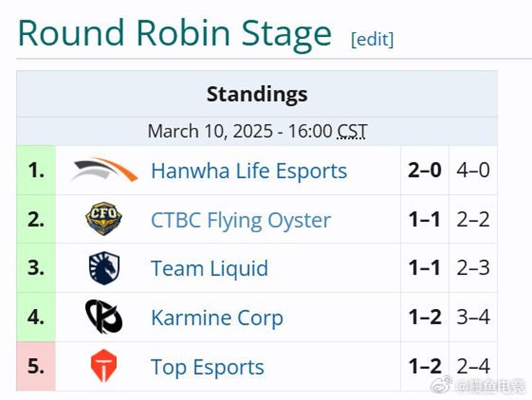Open the Karmine Corp team link

click(x=217, y=318)
